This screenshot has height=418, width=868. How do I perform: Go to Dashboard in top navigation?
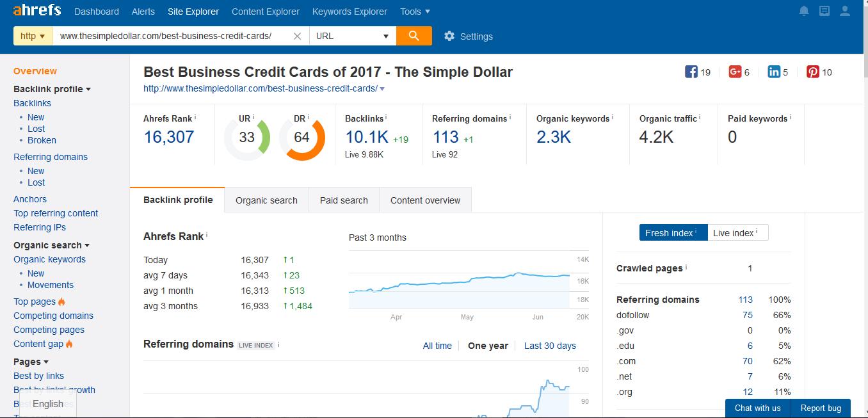pos(97,12)
